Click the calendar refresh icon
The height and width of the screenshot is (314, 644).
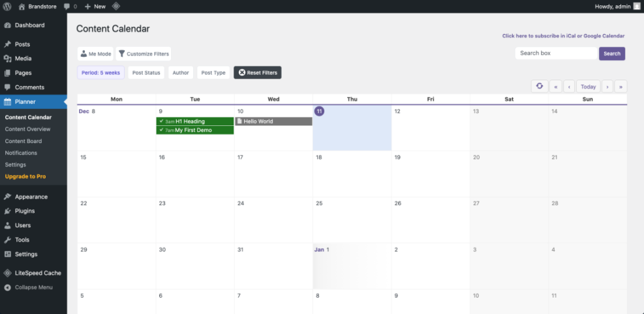pos(540,86)
